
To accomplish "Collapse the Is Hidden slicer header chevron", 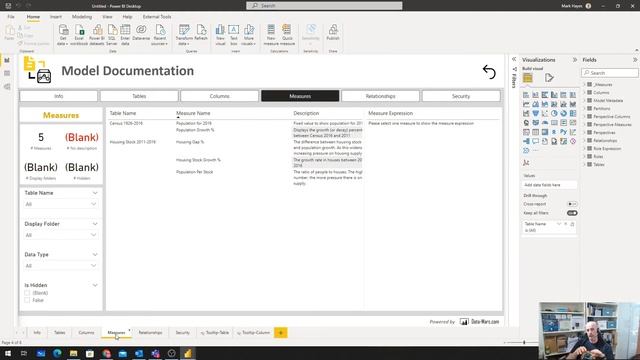I will click(95, 285).
